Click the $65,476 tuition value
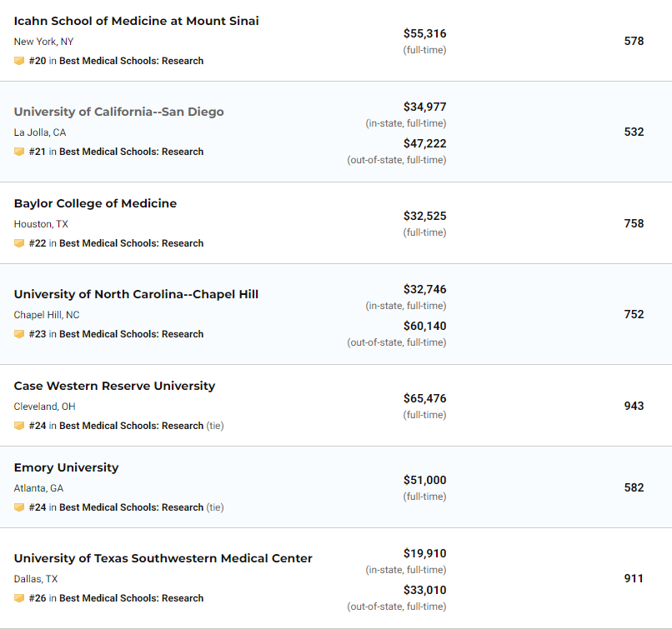The image size is (672, 629). [x=424, y=398]
